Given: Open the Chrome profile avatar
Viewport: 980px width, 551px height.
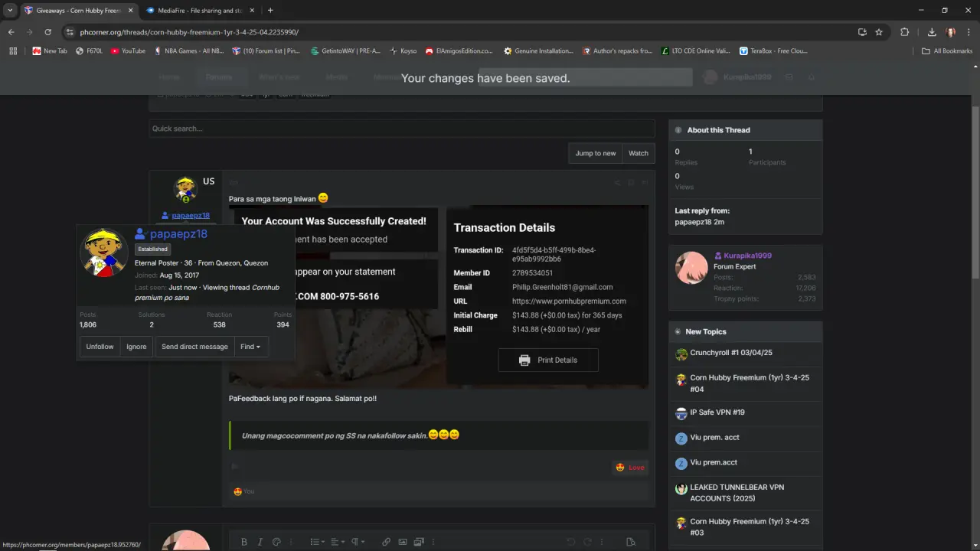Looking at the screenshot, I should click(x=951, y=32).
